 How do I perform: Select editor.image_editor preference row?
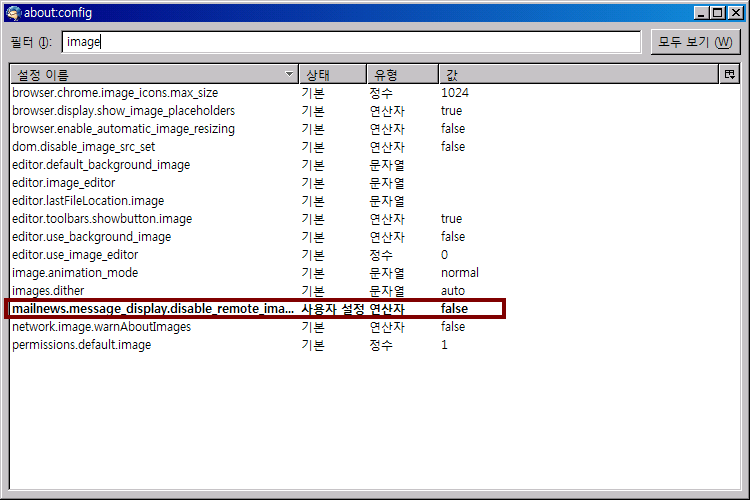click(x=375, y=183)
